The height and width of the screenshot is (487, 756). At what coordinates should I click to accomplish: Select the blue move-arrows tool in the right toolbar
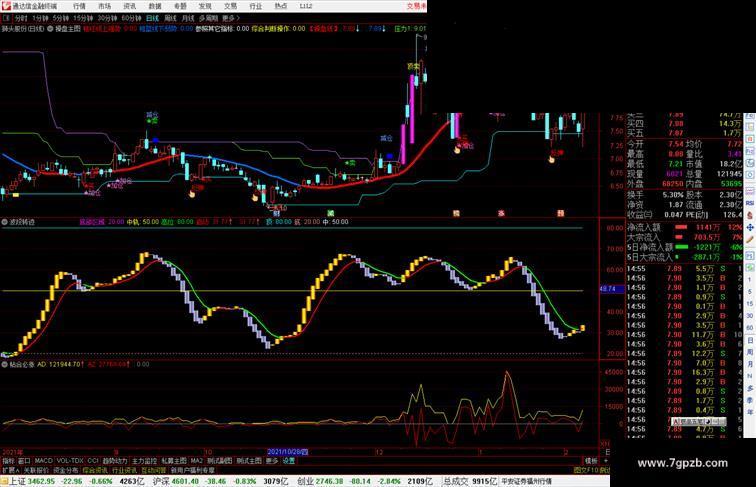750,227
